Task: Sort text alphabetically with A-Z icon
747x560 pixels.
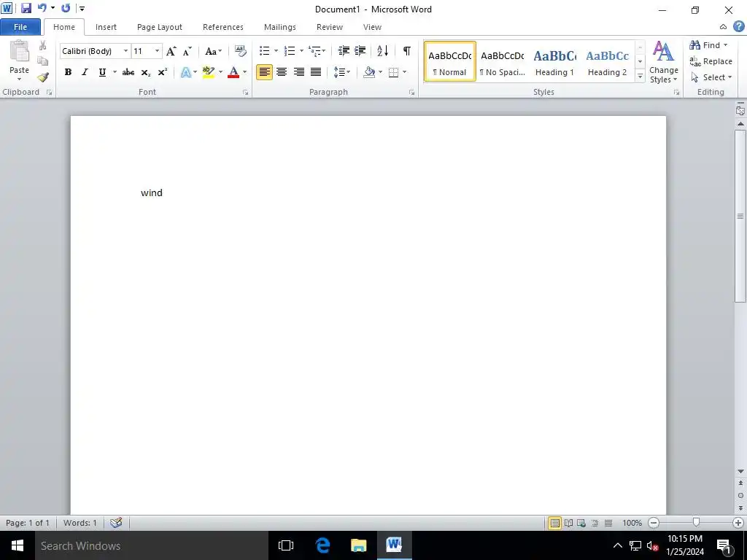Action: [382, 51]
